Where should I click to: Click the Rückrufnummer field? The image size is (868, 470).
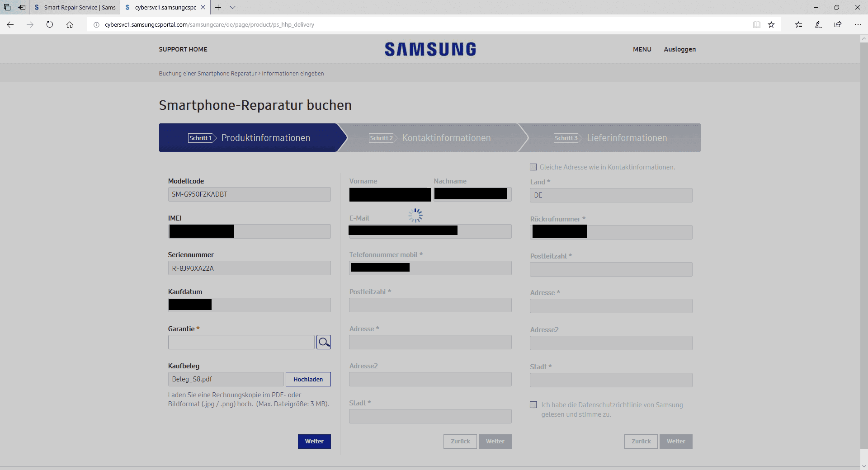tap(611, 232)
